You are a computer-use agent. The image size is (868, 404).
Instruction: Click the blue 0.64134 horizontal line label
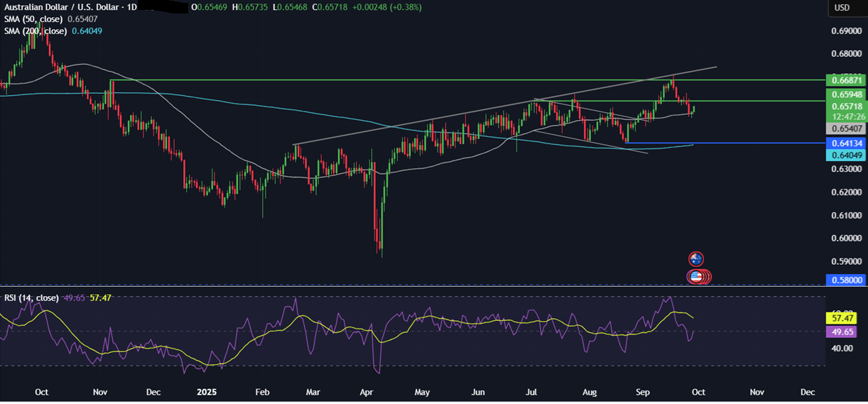coord(845,143)
